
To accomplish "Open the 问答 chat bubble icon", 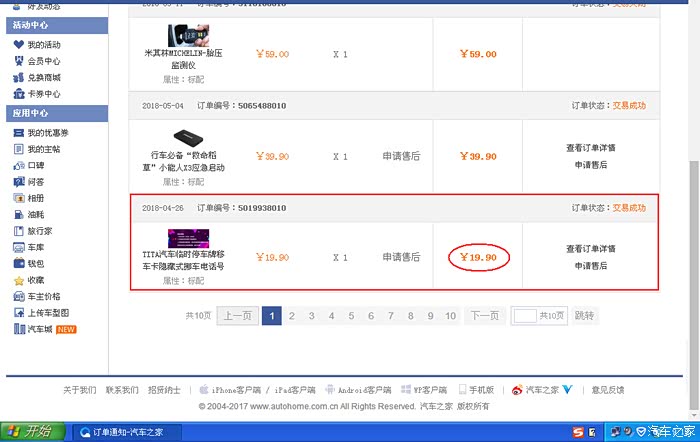I will [19, 182].
